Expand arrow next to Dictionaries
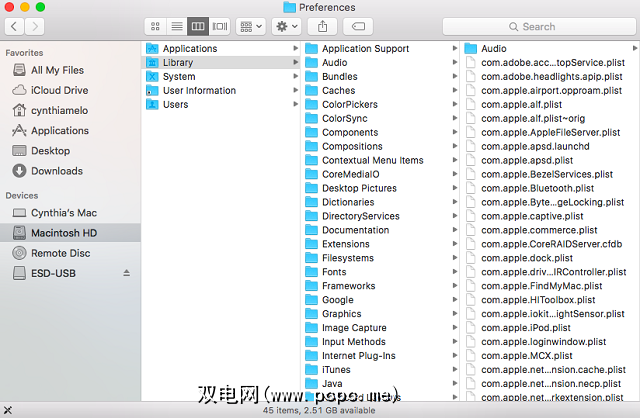Viewport: 640px width, 418px height. pyautogui.click(x=454, y=202)
